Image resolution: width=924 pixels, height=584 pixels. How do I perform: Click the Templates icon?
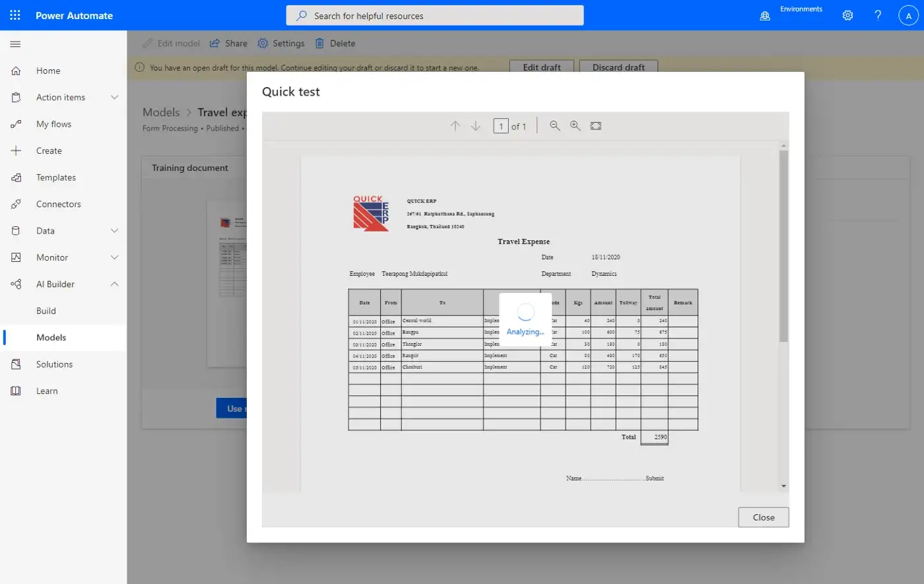[x=16, y=178]
